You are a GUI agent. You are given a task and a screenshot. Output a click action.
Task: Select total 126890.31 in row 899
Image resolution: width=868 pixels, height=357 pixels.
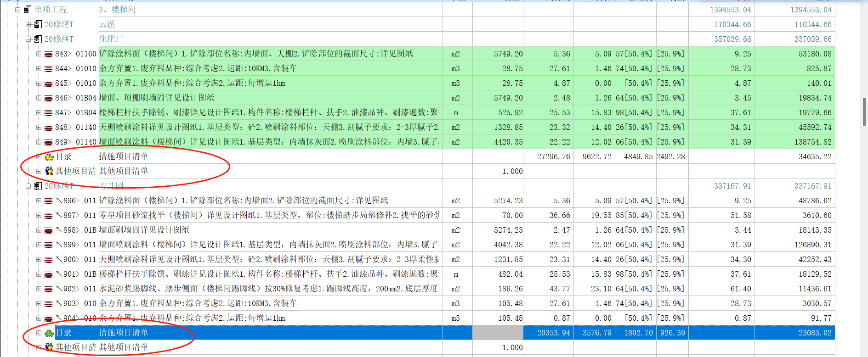pos(813,245)
